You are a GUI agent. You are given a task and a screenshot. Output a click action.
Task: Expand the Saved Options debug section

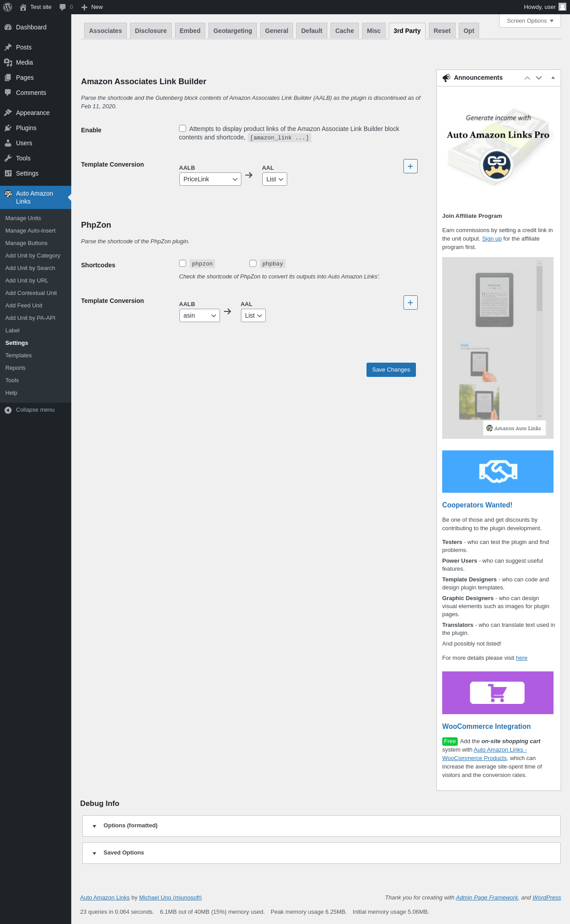322,853
